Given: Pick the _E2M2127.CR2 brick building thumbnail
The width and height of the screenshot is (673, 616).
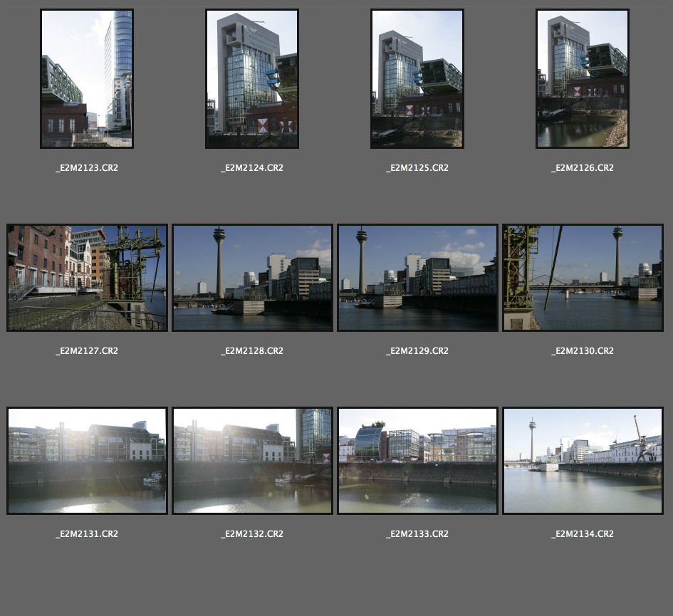Looking at the screenshot, I should coord(87,278).
